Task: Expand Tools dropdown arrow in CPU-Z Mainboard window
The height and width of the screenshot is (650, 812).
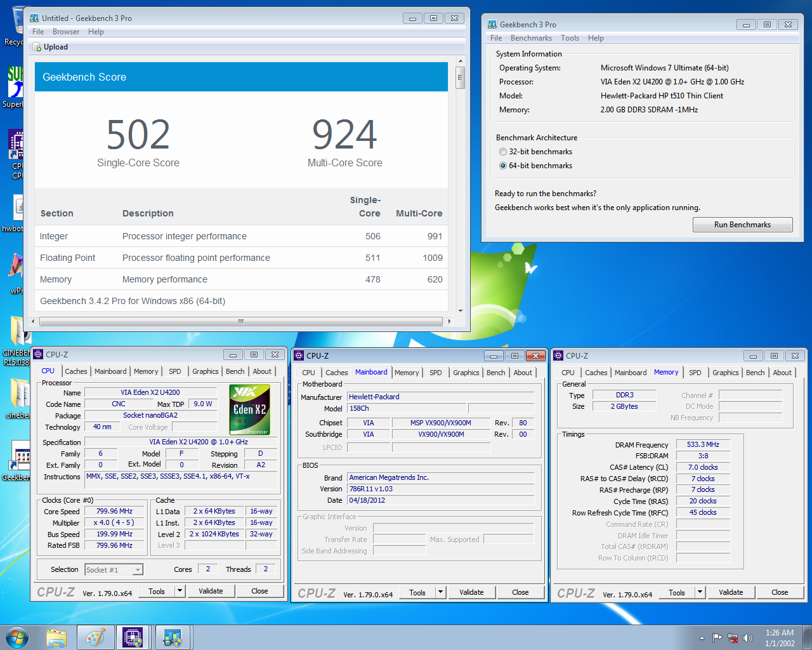Action: (x=440, y=592)
